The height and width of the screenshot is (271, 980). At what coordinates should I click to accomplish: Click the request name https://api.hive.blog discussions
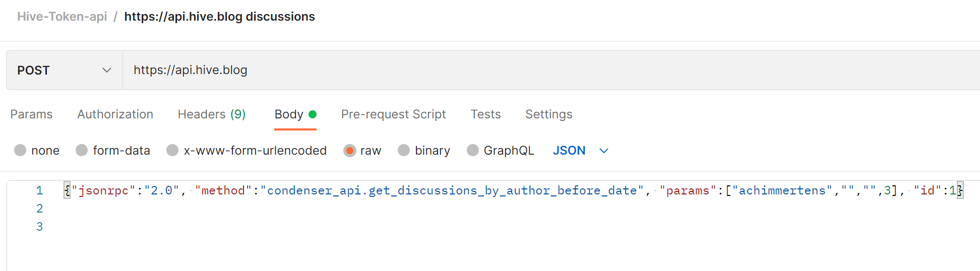219,17
